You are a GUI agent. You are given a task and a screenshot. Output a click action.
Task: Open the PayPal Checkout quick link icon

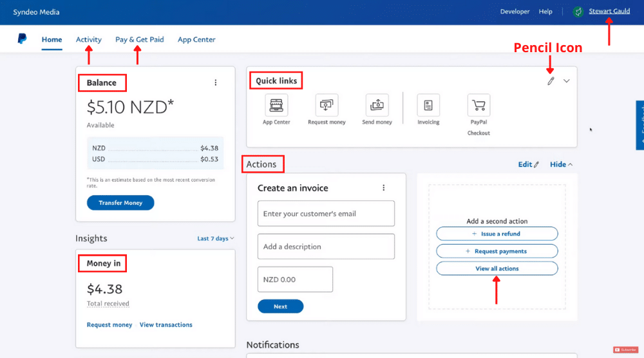tap(478, 105)
